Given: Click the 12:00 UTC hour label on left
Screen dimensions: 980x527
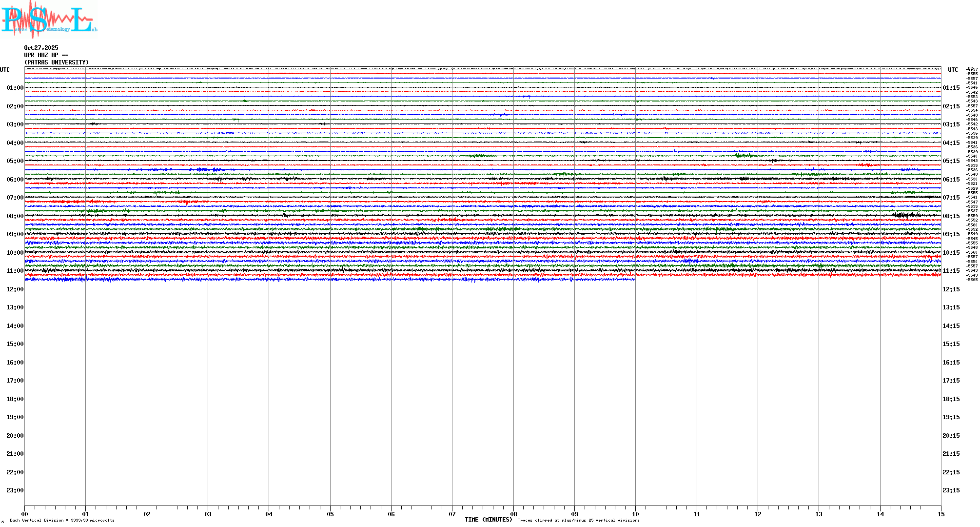Looking at the screenshot, I should tap(15, 289).
